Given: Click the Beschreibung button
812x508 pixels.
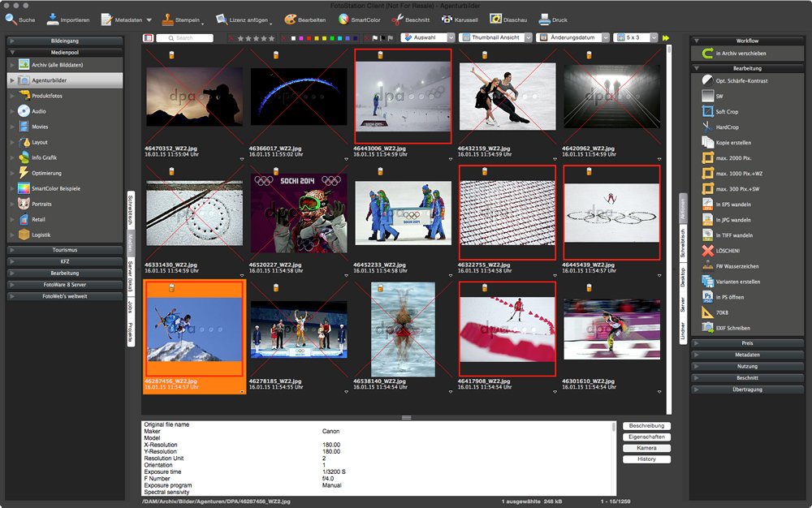Looking at the screenshot, I should coord(646,425).
